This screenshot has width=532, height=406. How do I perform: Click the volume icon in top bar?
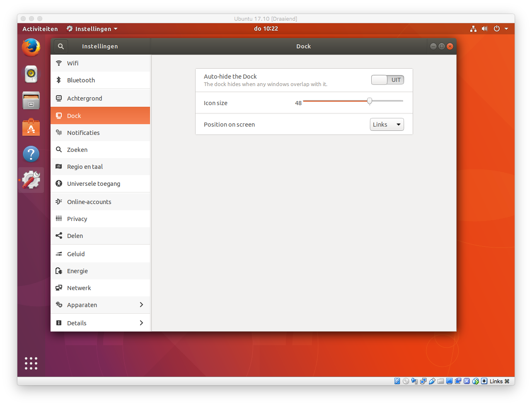[484, 29]
